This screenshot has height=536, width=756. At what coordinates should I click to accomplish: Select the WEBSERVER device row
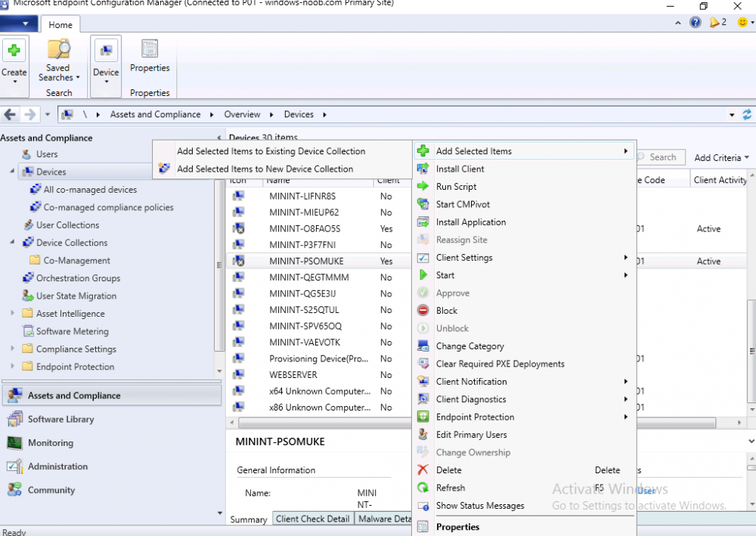(318, 374)
